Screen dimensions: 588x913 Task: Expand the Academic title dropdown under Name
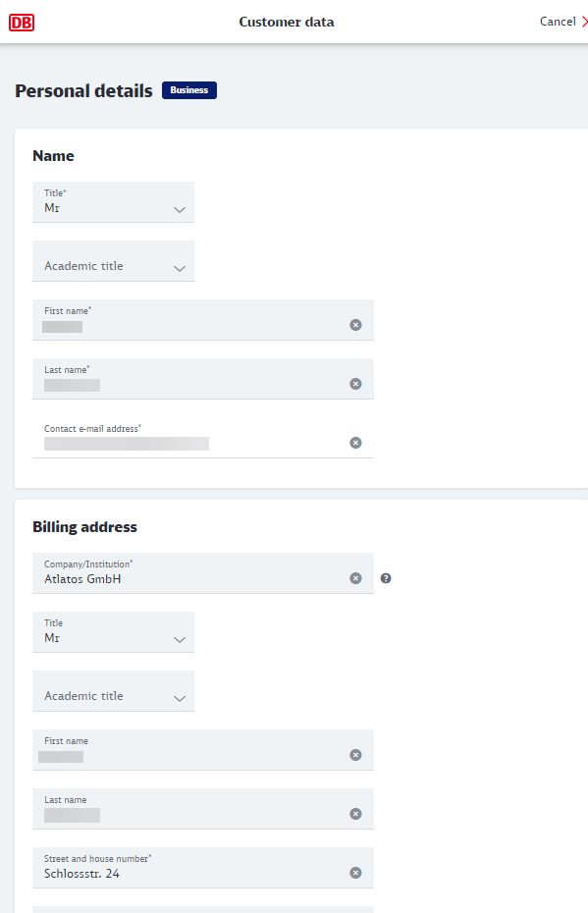[x=114, y=261]
